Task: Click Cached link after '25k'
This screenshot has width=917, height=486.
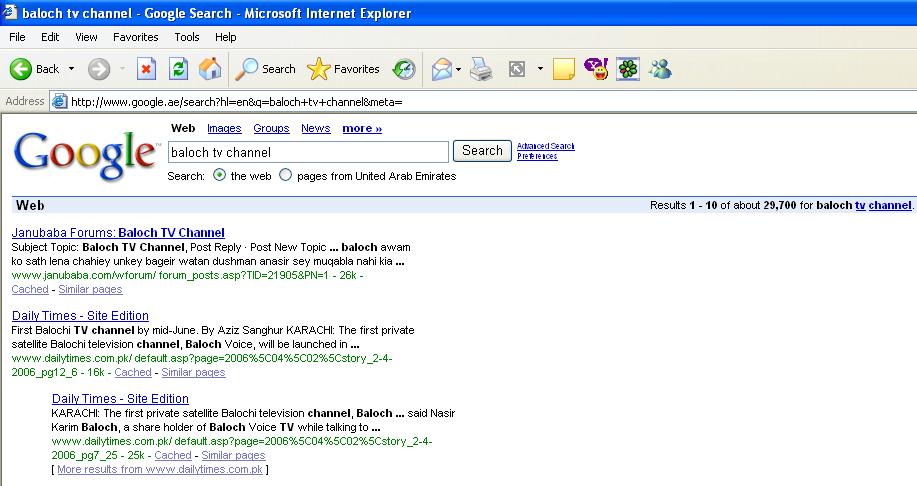Action: (x=173, y=455)
